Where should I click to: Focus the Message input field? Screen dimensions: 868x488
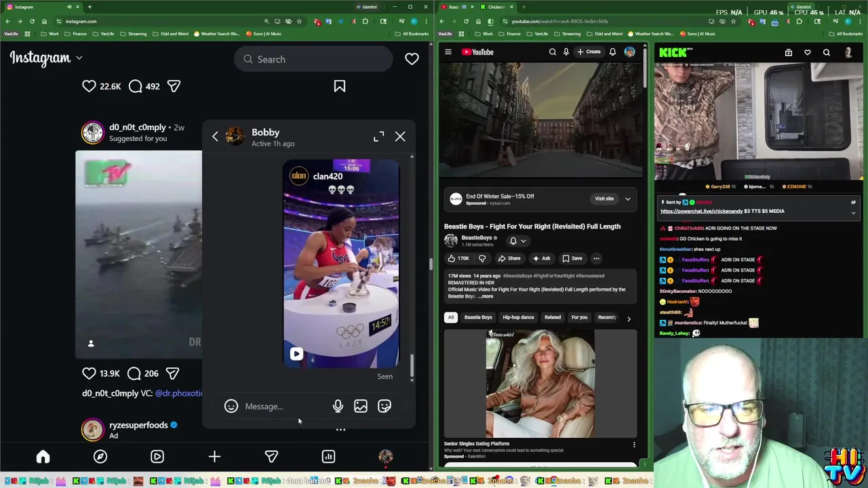(x=285, y=406)
